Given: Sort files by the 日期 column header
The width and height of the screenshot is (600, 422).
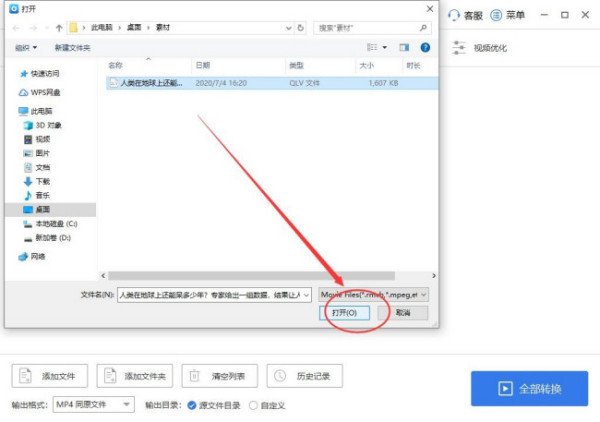Looking at the screenshot, I should click(x=203, y=65).
